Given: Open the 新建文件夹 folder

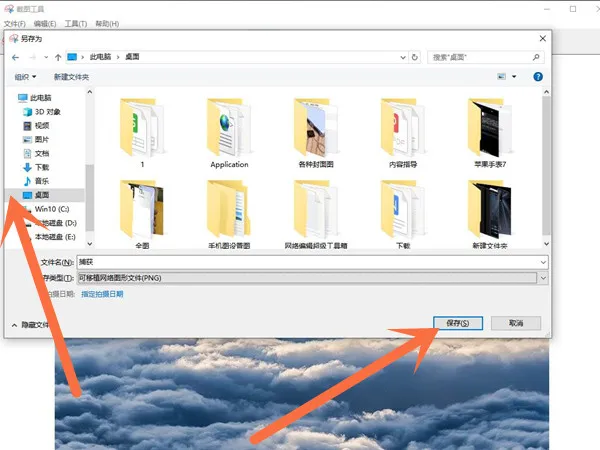Looking at the screenshot, I should click(x=490, y=214).
